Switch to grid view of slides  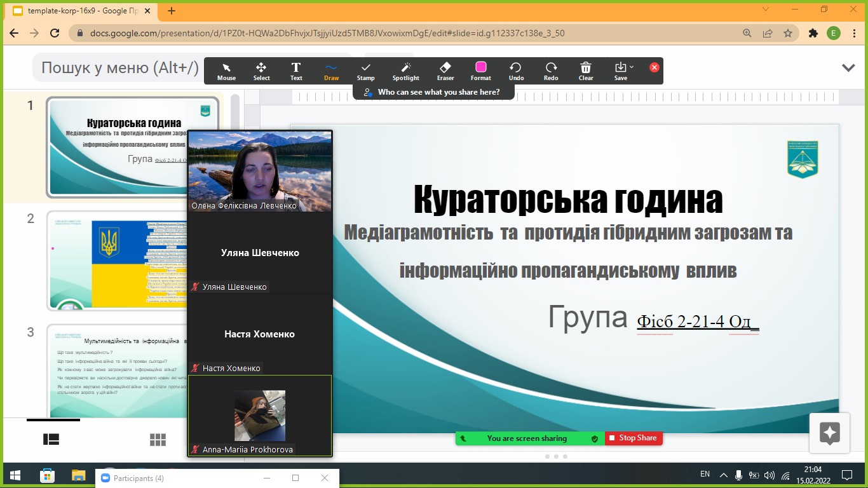pos(158,440)
